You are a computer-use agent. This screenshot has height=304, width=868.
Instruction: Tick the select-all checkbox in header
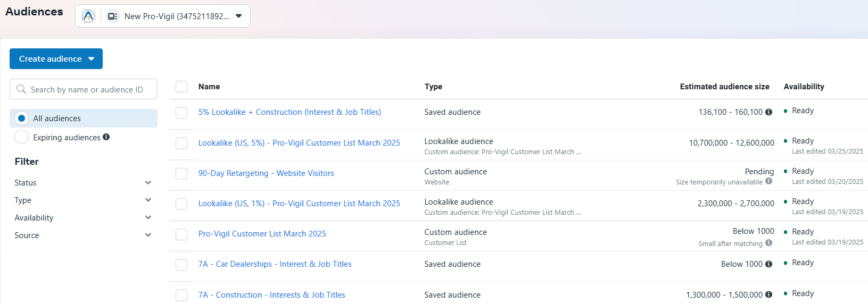click(181, 87)
